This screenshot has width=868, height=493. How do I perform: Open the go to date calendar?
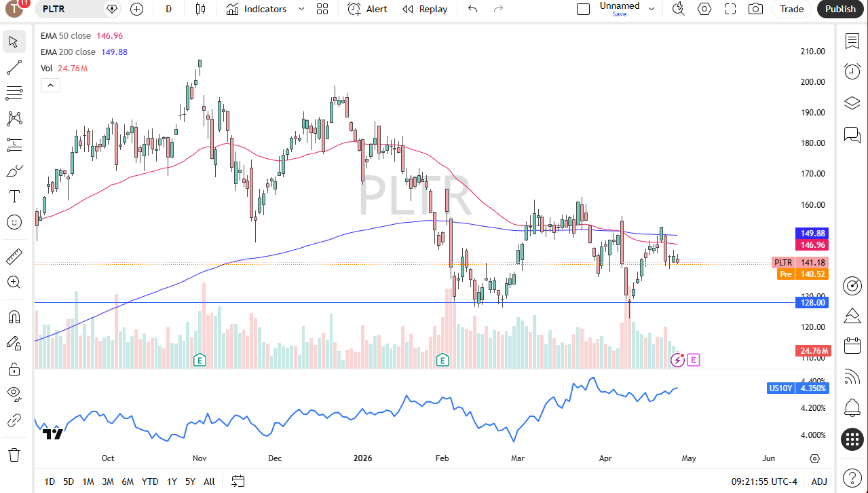[x=238, y=481]
